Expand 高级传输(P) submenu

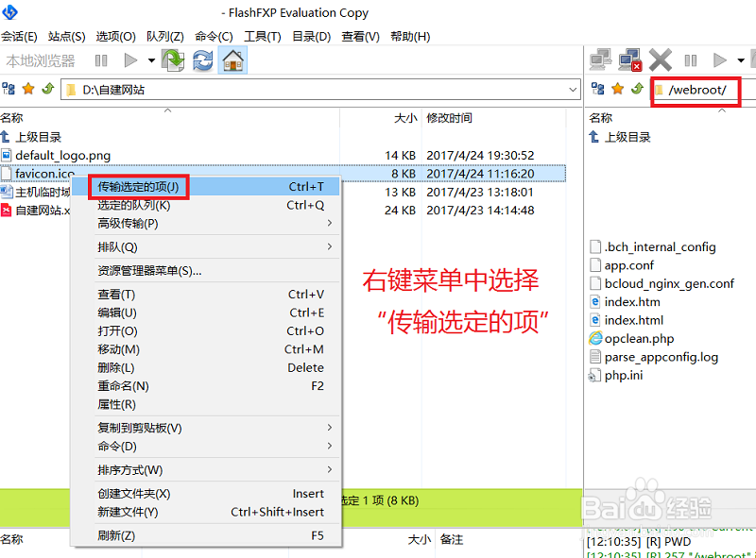(x=206, y=224)
